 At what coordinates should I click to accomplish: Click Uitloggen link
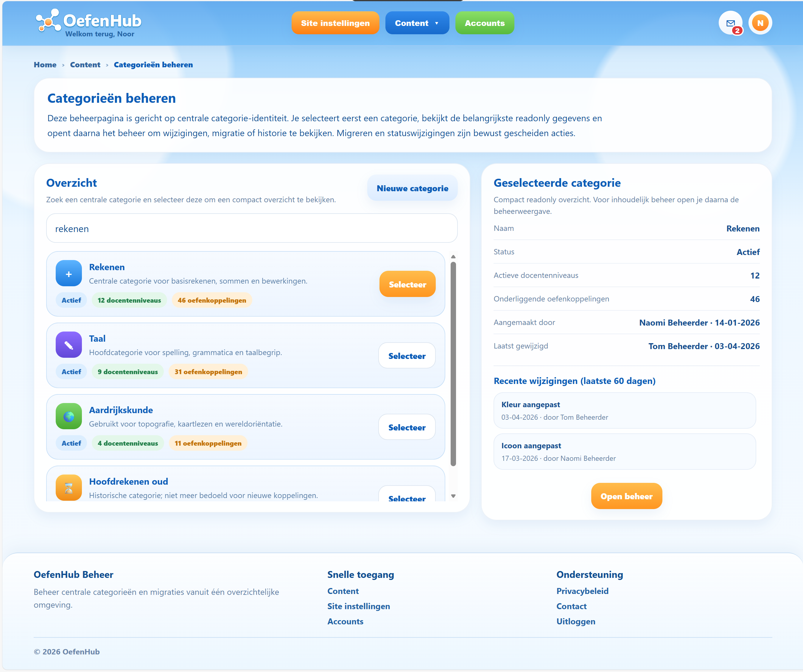coord(576,622)
